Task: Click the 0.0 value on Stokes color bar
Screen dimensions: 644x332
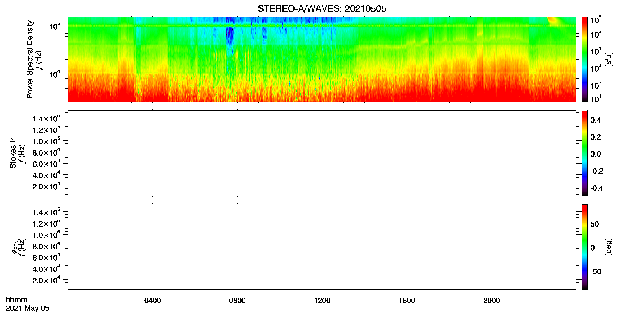Action: pyautogui.click(x=595, y=154)
